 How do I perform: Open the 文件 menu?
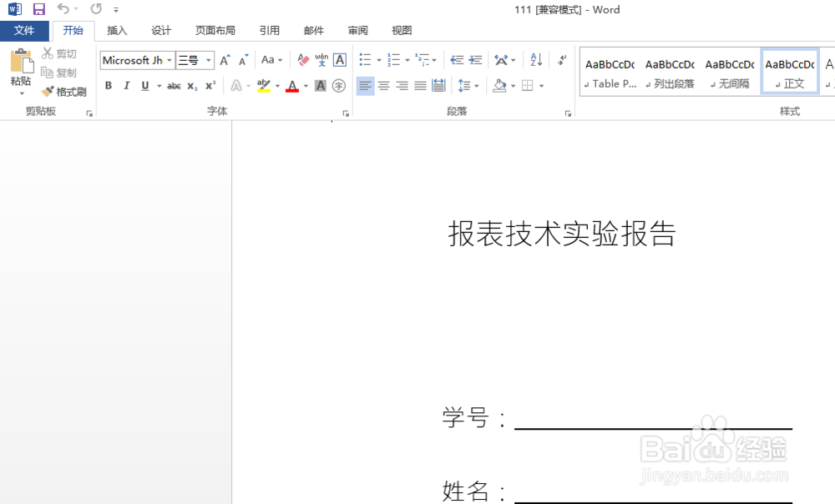24,30
